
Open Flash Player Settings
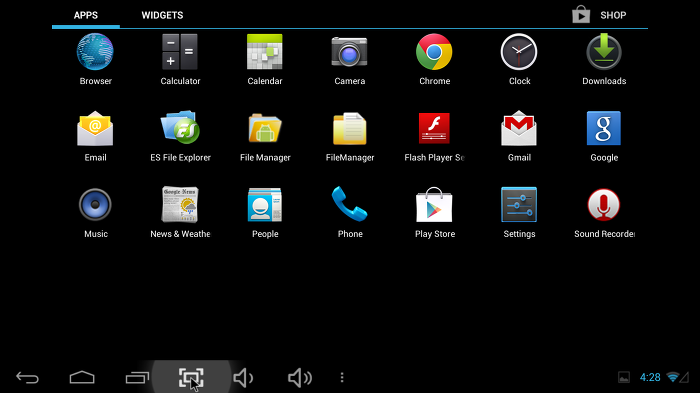coord(434,129)
